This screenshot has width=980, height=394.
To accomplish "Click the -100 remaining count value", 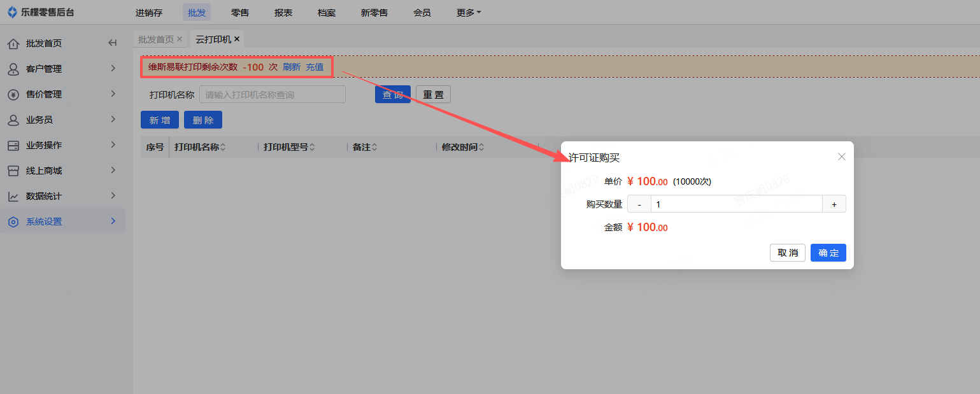I will pos(253,67).
